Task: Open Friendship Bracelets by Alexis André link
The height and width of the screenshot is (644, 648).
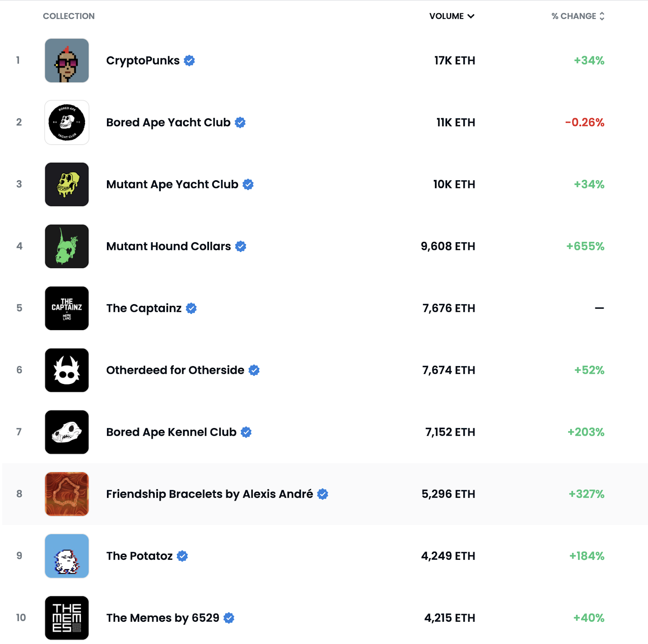Action: pyautogui.click(x=209, y=494)
